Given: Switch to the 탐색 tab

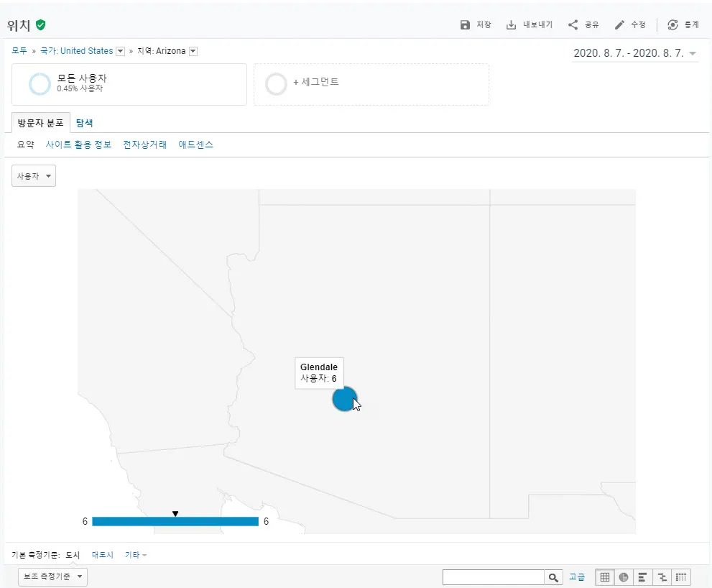Looking at the screenshot, I should pyautogui.click(x=84, y=123).
